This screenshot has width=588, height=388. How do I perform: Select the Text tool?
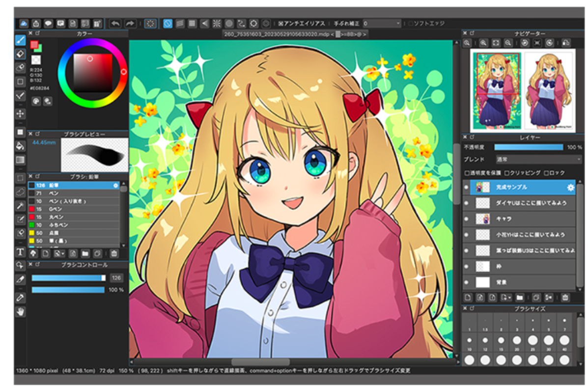coord(20,252)
